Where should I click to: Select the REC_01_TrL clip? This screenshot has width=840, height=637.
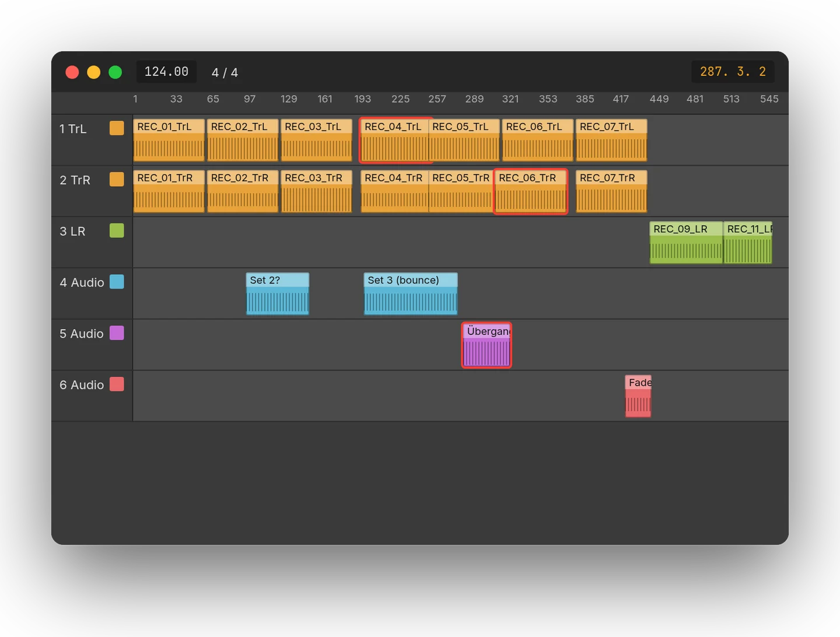pos(169,140)
